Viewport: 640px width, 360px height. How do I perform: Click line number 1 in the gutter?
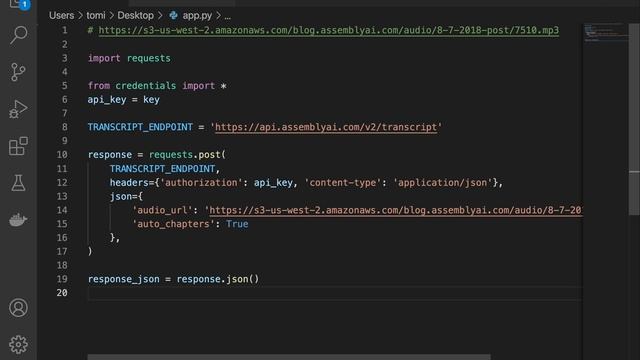(64, 30)
